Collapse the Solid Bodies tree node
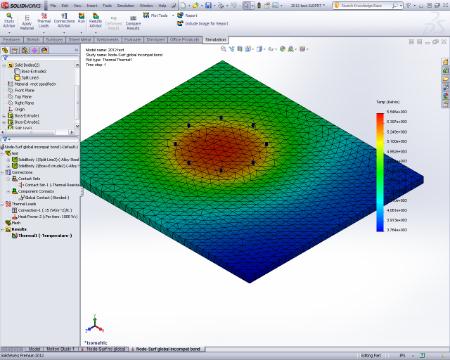This screenshot has height=360, width=450. tap(4, 65)
